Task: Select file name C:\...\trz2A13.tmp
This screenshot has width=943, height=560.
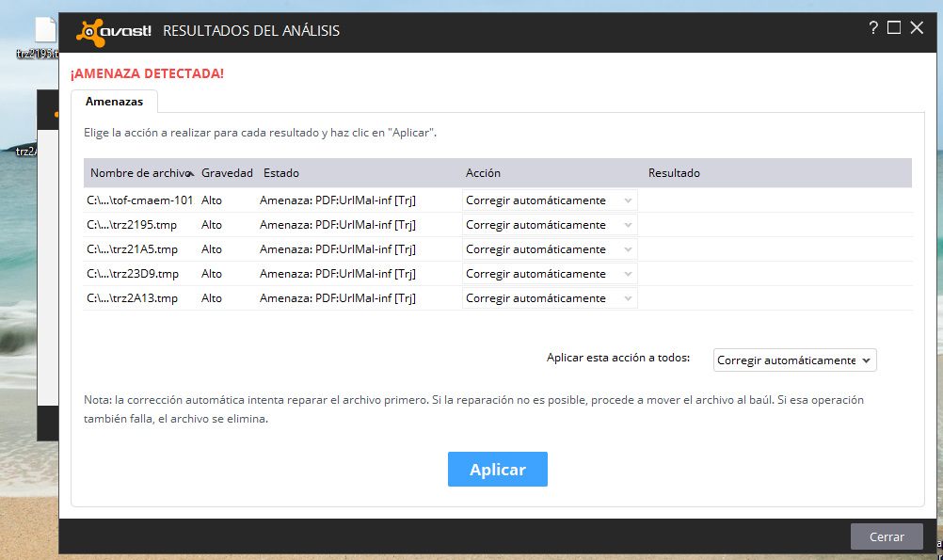Action: pyautogui.click(x=133, y=298)
